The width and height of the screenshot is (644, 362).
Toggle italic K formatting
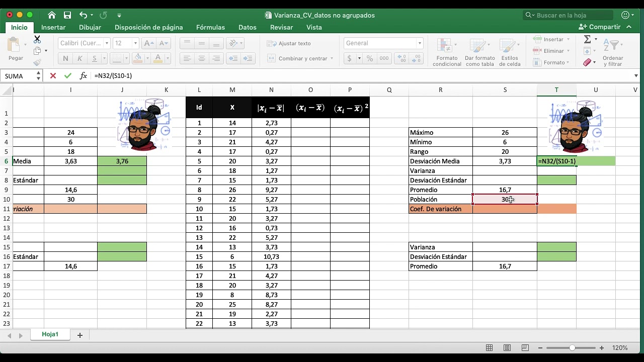point(79,58)
